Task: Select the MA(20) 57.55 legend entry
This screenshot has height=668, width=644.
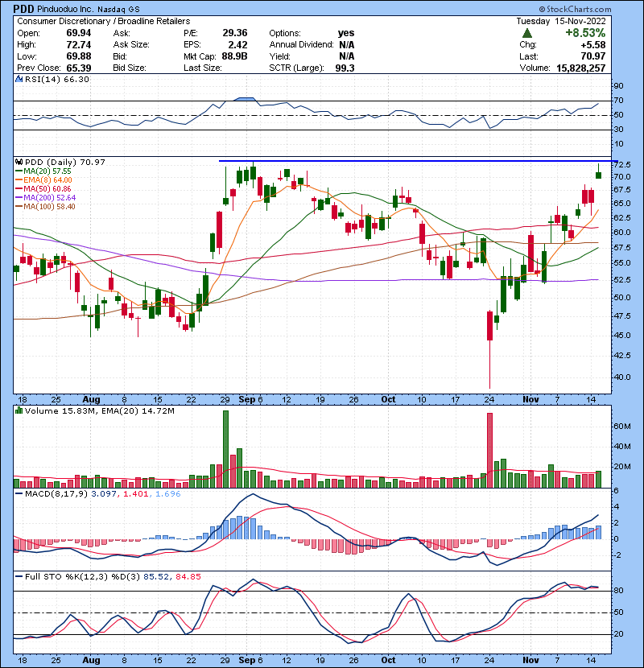Action: click(43, 171)
